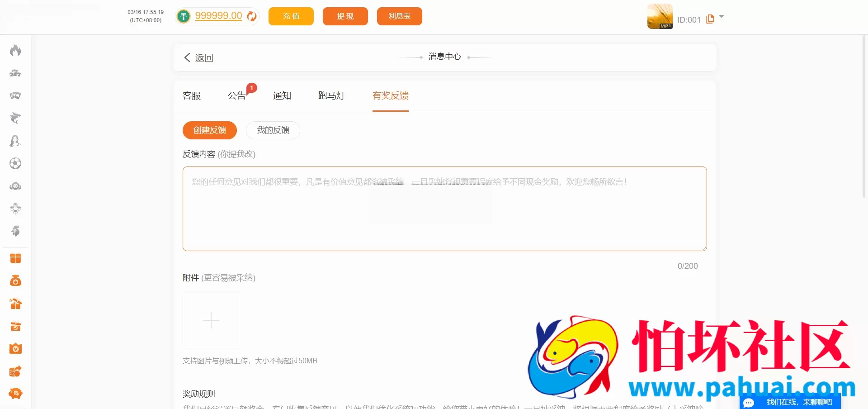Open the 777 slots icon
868x409 pixels.
click(15, 73)
